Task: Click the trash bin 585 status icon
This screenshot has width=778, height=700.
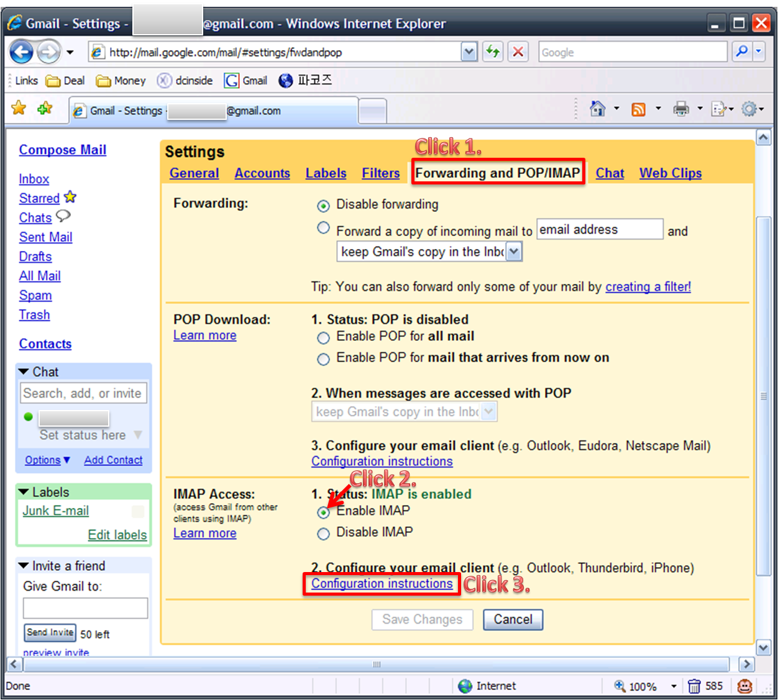Action: pos(694,686)
